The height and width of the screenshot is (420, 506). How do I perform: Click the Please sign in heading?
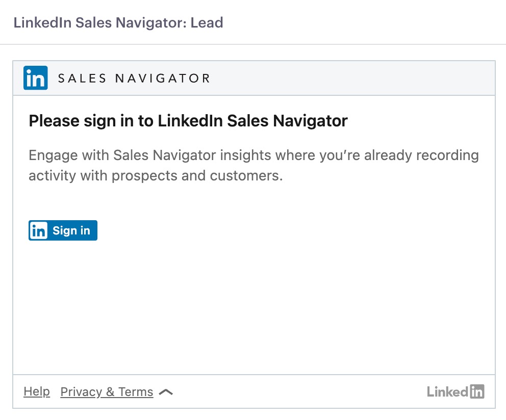[188, 121]
